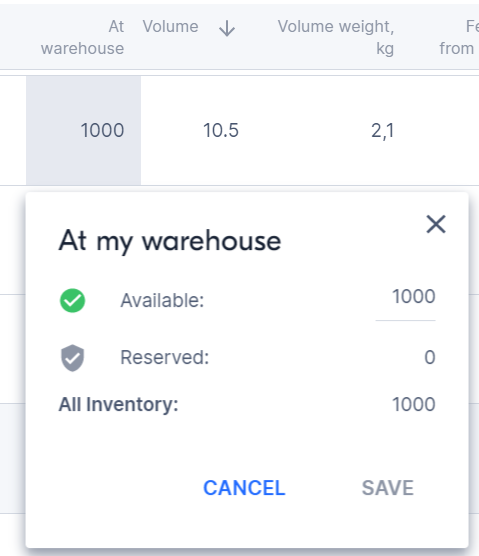This screenshot has width=479, height=556.
Task: Close the At my warehouse dialog
Action: click(x=436, y=224)
